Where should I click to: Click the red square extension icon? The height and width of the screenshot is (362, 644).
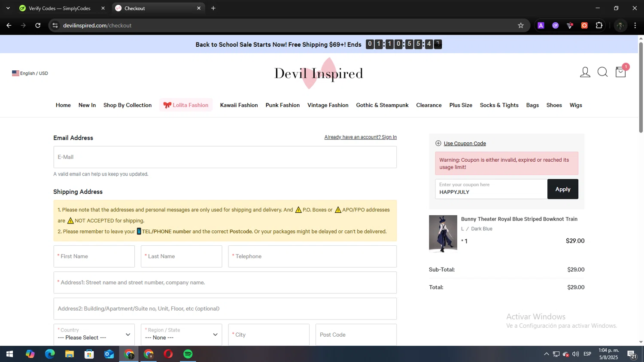coord(584,25)
